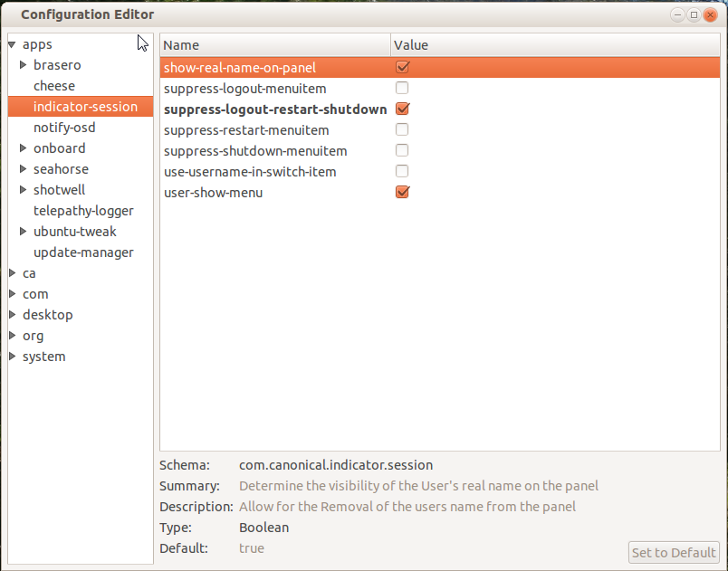Image resolution: width=728 pixels, height=571 pixels.
Task: Disable the user-show-menu checkbox
Action: pos(403,192)
